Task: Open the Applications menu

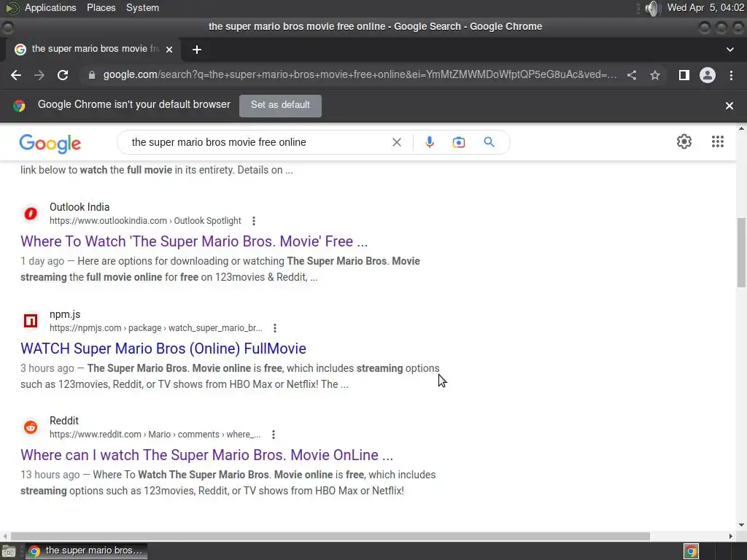Action: (50, 7)
